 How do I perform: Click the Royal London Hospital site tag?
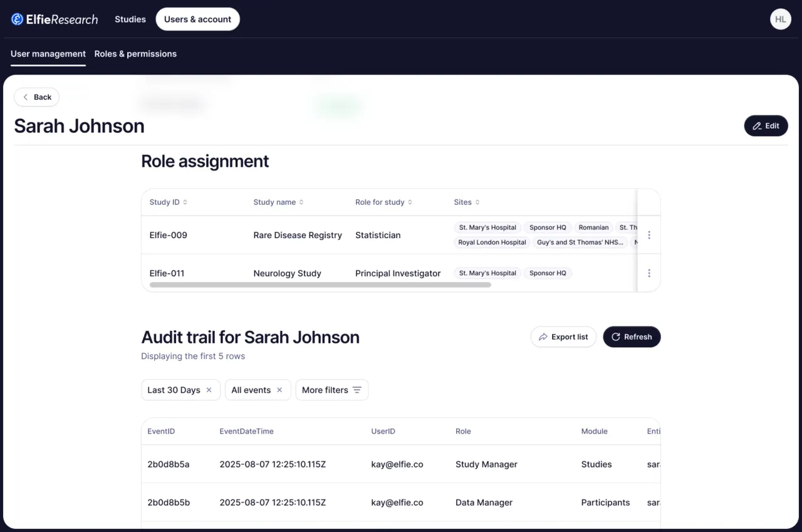click(x=492, y=243)
